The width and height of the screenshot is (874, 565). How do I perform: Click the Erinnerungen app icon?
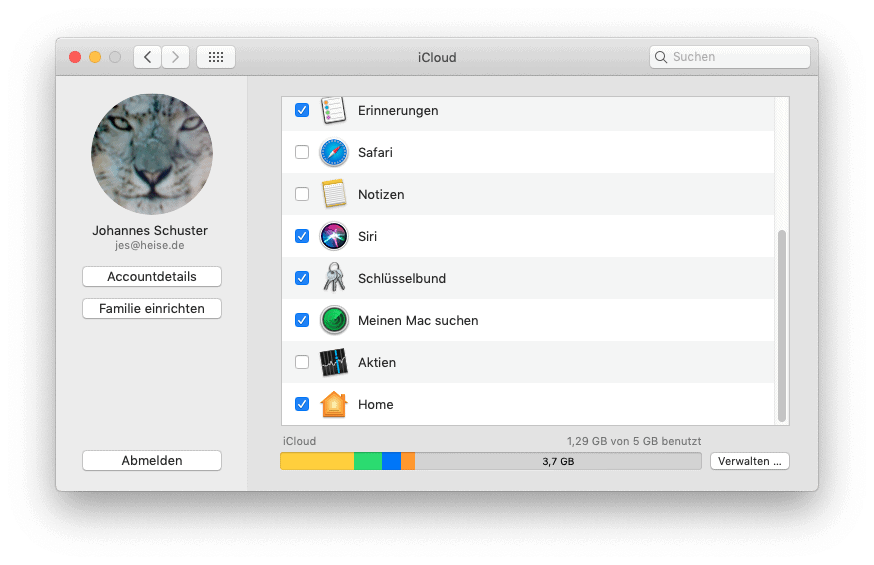(x=333, y=110)
